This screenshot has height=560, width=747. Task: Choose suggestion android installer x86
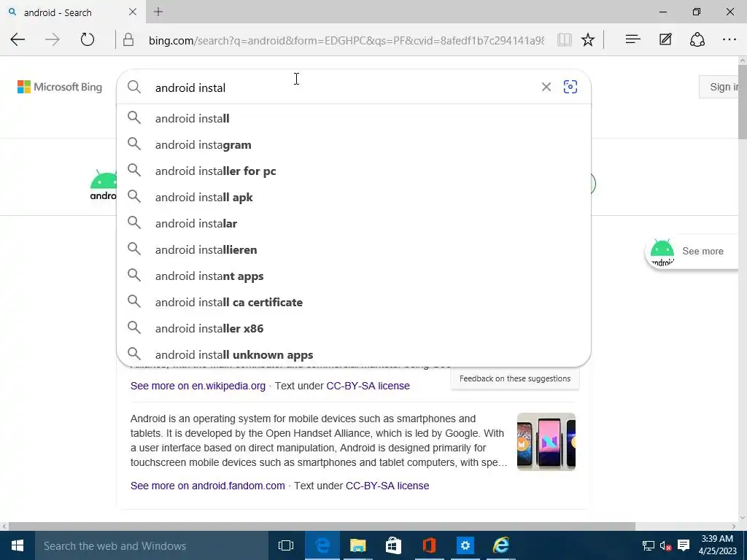354,327
